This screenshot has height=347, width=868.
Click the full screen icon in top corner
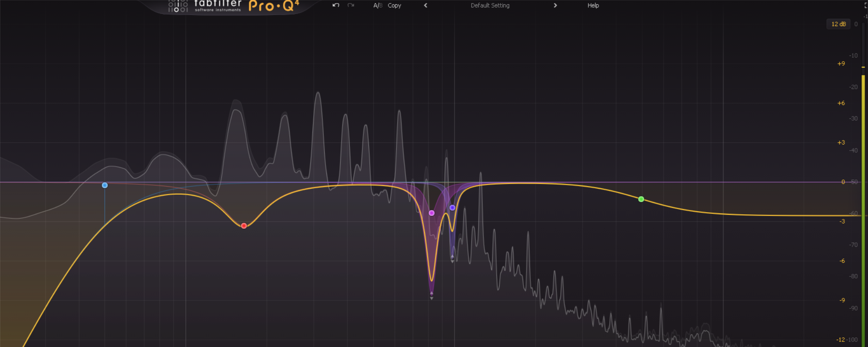(866, 5)
